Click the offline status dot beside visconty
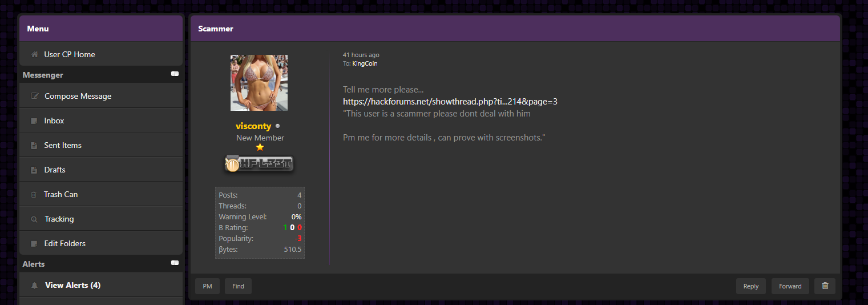The height and width of the screenshot is (305, 868). (x=278, y=126)
